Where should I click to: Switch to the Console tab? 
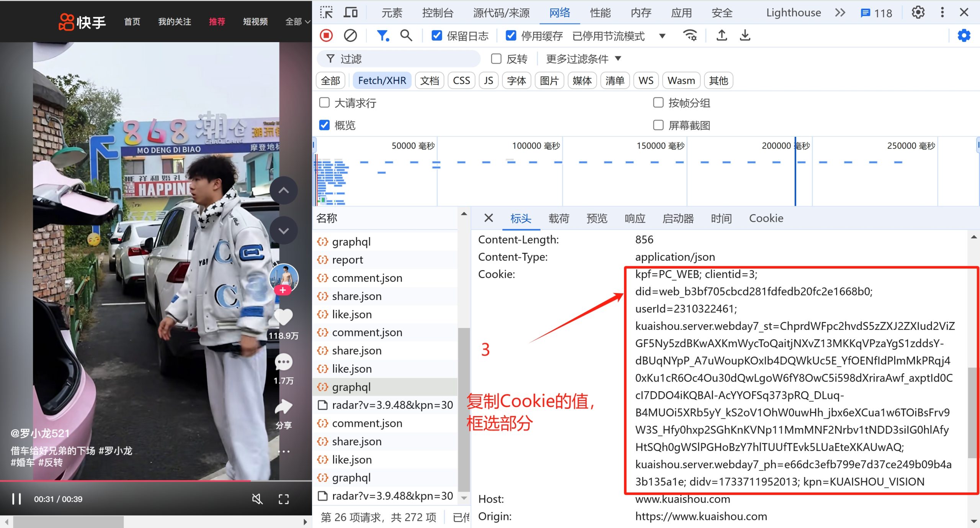438,13
